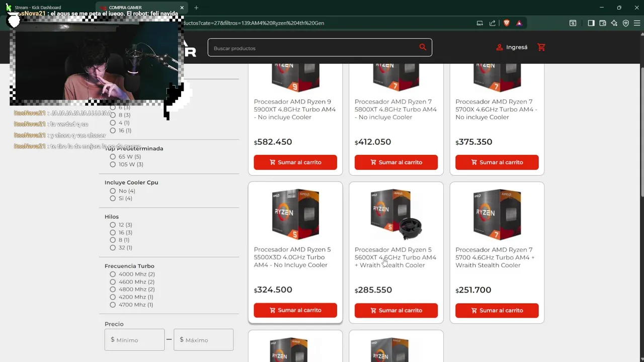Click the user profile icon beside Ingresá
Viewport: 644px width, 362px height.
coord(499,47)
